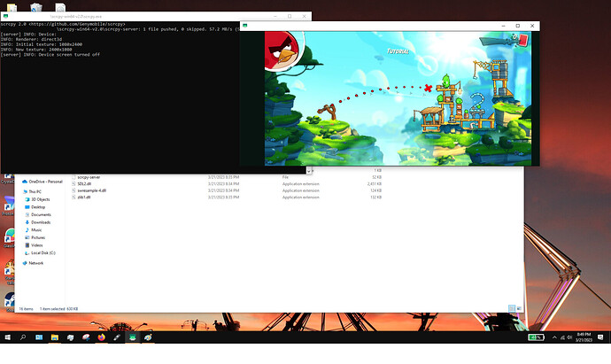611x364 pixels.
Task: Open Network in the navigation pane
Action: [36, 263]
